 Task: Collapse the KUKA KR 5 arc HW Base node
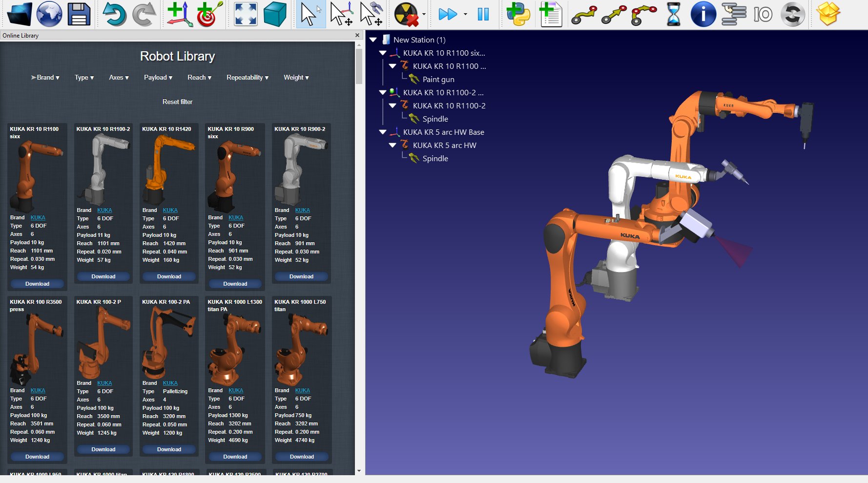coord(383,132)
